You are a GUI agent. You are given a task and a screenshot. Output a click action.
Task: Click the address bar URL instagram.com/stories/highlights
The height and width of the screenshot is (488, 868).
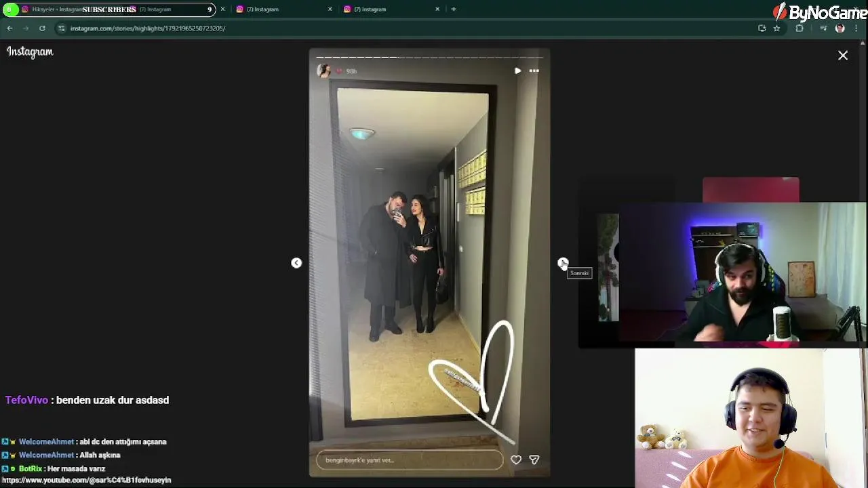(148, 28)
